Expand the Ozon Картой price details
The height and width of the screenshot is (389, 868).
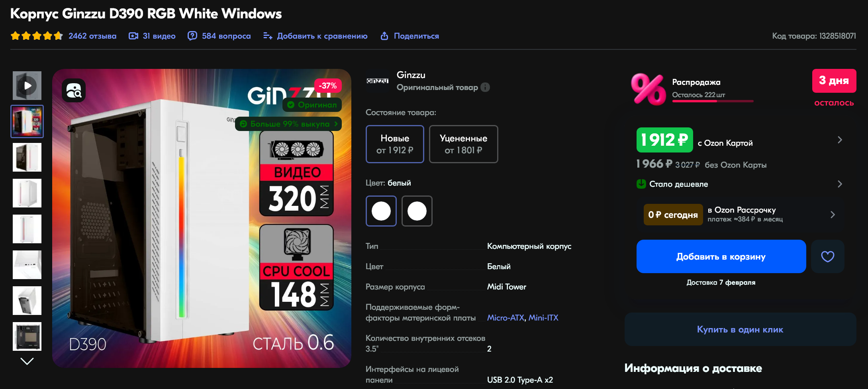click(x=840, y=140)
